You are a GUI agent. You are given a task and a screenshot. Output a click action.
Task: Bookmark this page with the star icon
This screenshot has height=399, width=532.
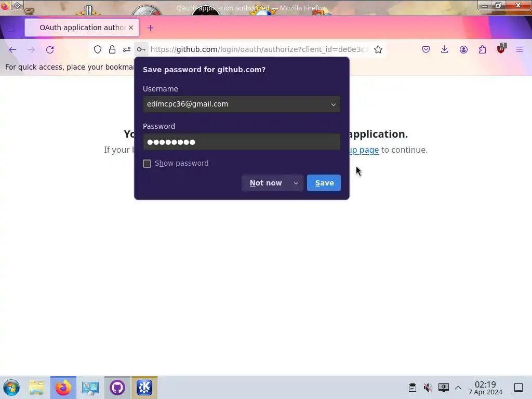click(x=378, y=49)
